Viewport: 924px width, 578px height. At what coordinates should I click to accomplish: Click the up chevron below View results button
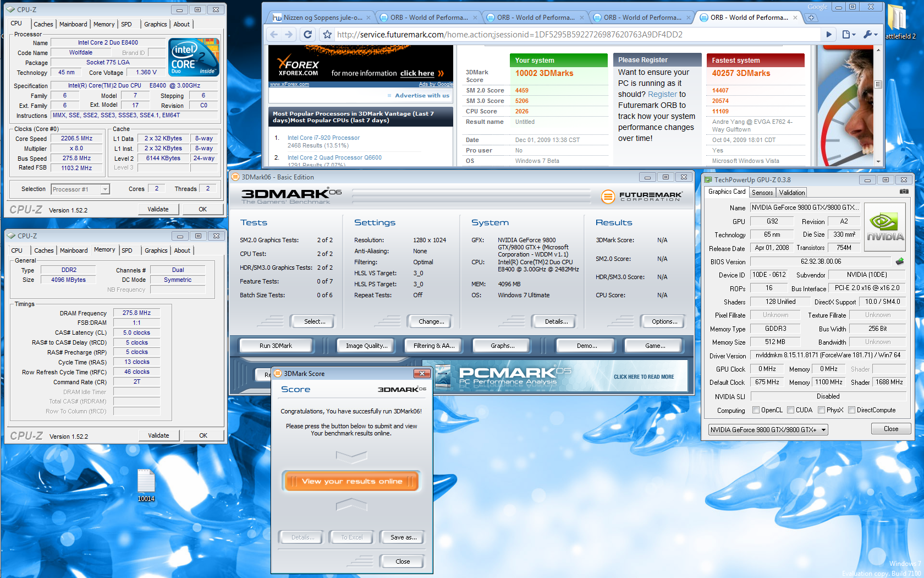pos(351,504)
